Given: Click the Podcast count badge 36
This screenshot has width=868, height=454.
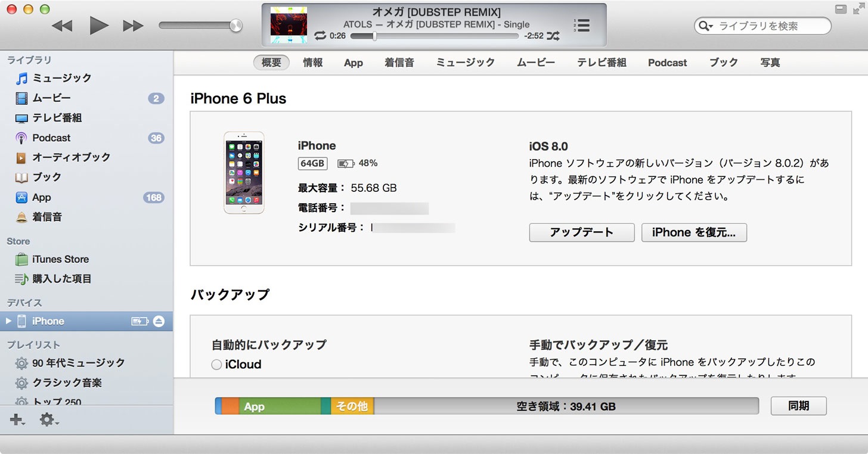Looking at the screenshot, I should (x=156, y=138).
